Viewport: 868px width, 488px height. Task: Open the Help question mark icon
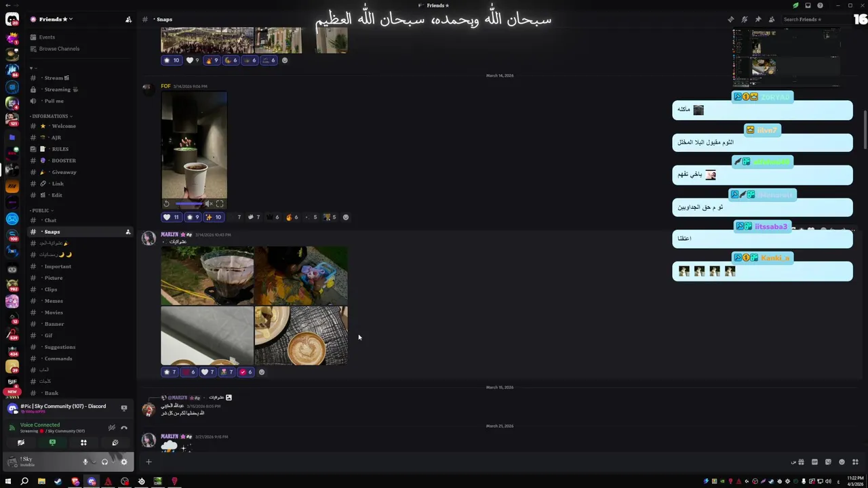820,5
